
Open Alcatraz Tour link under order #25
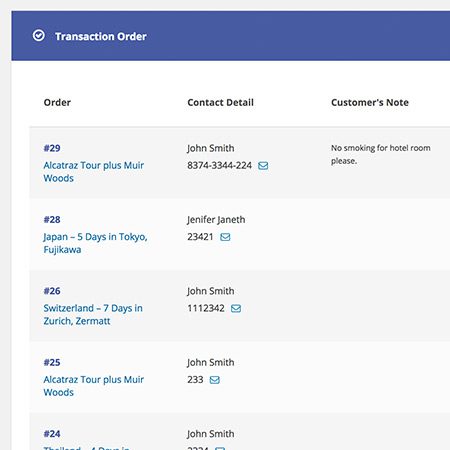tap(94, 386)
